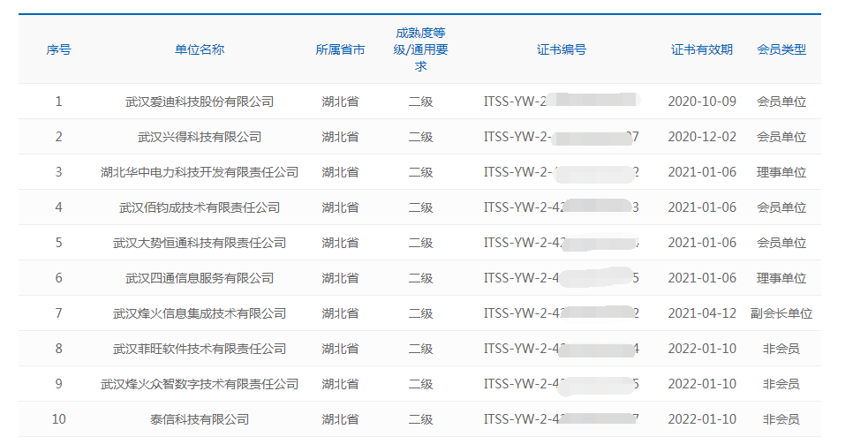Screen dimensions: 868x444
Task: Select company 武汉兴得科技有限公司
Action: pyautogui.click(x=200, y=137)
